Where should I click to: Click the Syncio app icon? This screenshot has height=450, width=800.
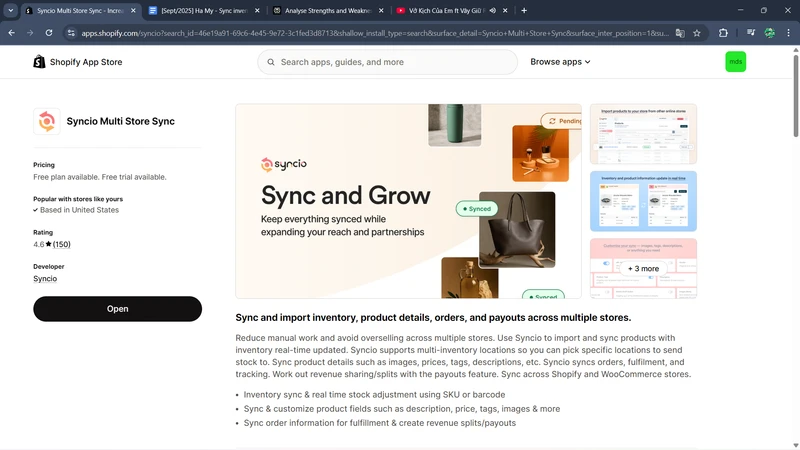tap(46, 122)
